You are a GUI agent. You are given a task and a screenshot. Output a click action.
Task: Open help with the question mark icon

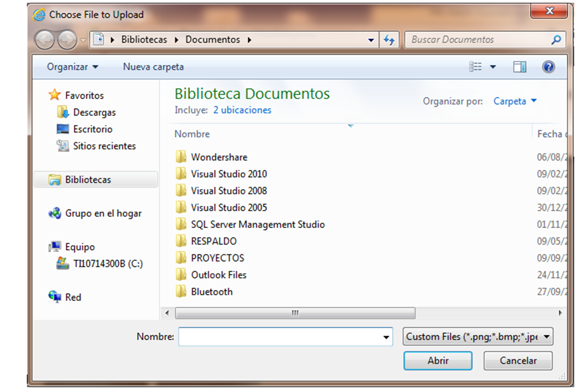click(548, 67)
